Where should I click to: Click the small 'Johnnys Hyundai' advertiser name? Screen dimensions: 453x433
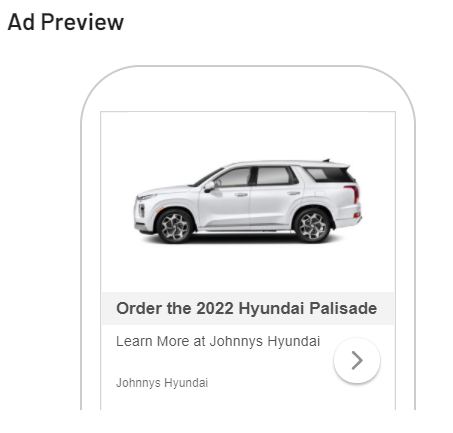[x=162, y=383]
